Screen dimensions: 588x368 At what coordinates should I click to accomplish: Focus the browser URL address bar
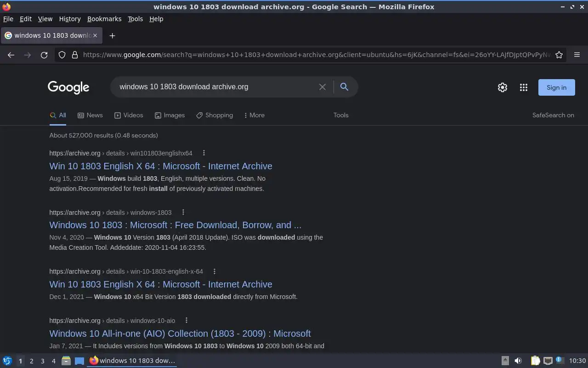tap(317, 55)
